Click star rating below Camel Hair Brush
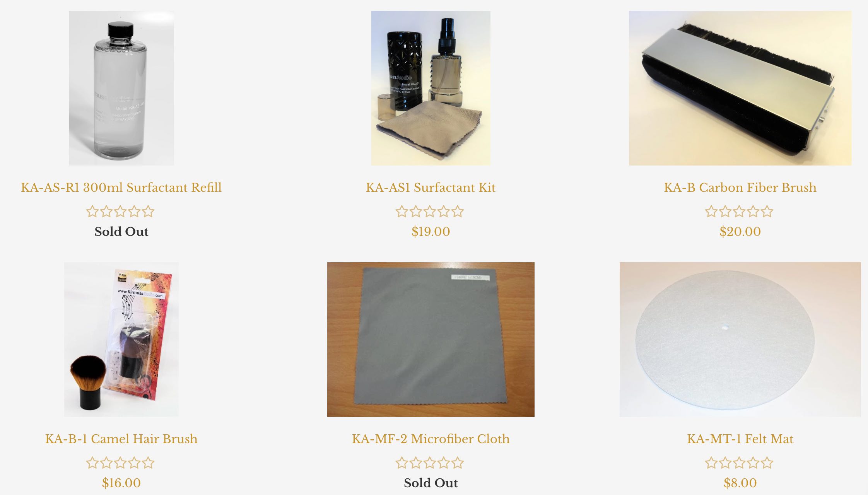 (120, 463)
